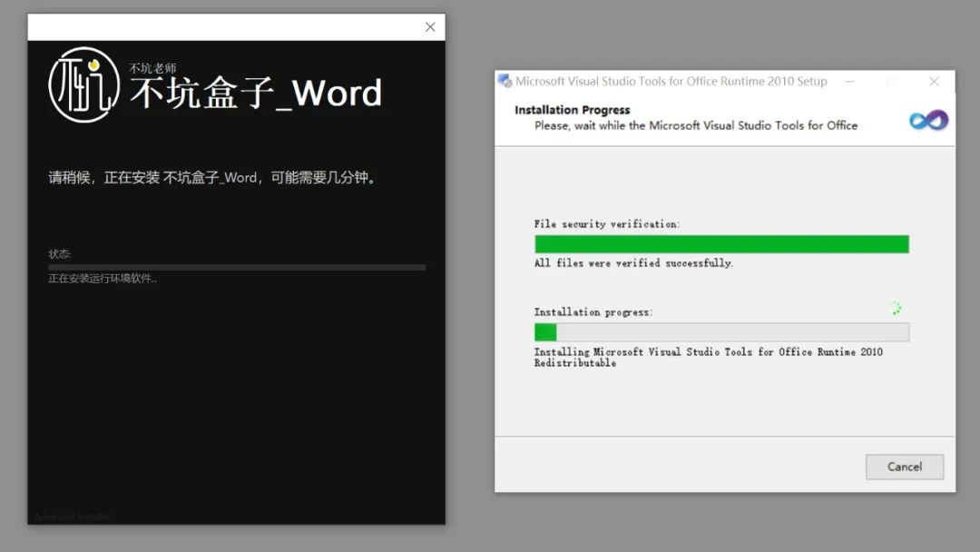The height and width of the screenshot is (552, 980).
Task: Cancel the Office Runtime installation
Action: [x=904, y=466]
